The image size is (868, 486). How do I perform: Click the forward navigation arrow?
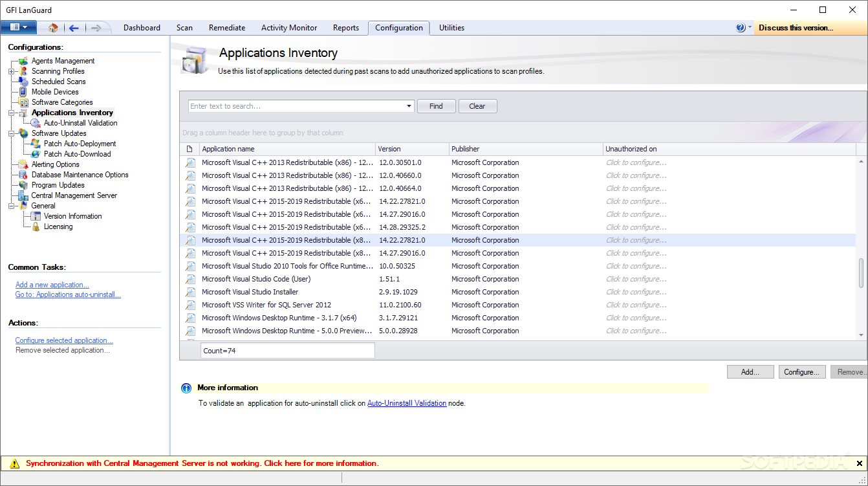(x=96, y=28)
